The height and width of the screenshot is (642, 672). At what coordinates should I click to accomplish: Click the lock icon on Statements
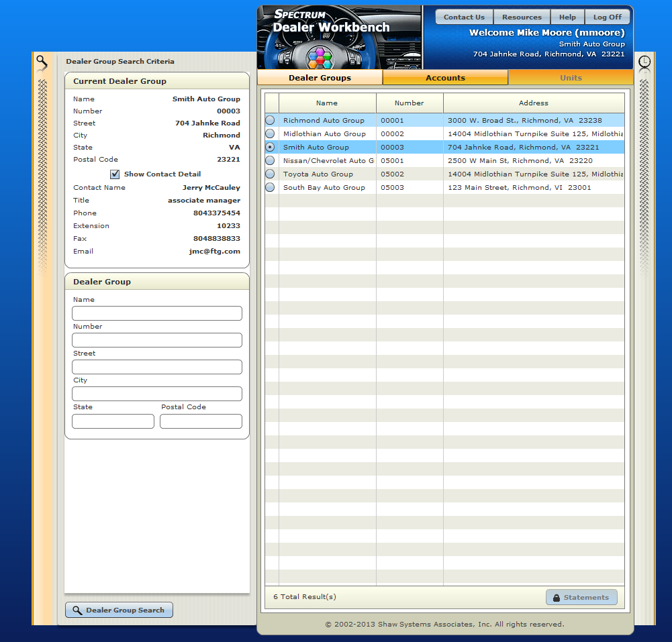[557, 598]
